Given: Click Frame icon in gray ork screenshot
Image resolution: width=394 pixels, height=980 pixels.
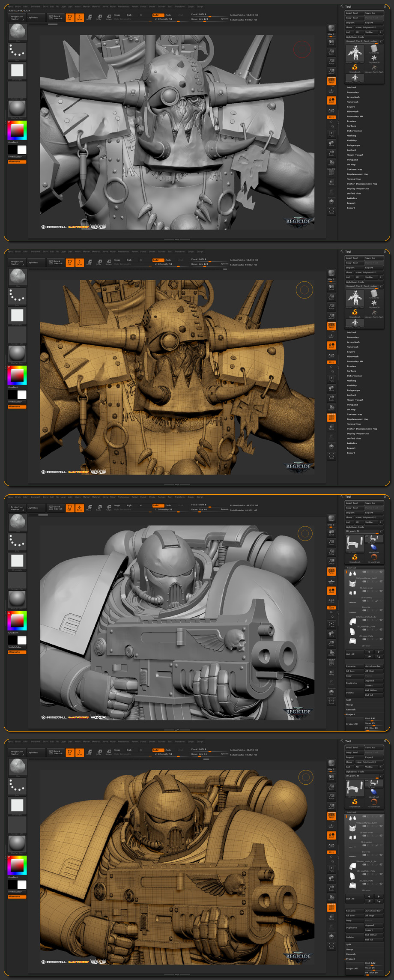Looking at the screenshot, I should tap(331, 134).
